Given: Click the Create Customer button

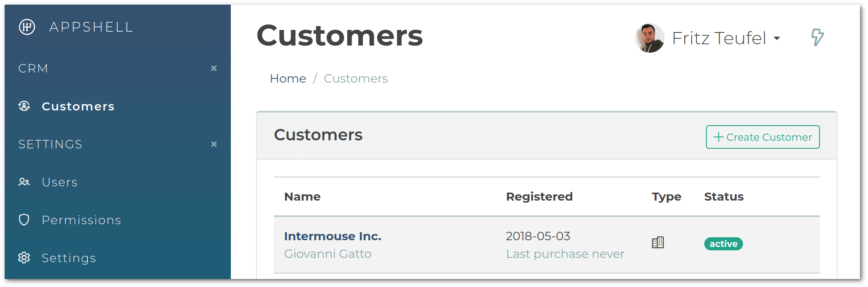Looking at the screenshot, I should (763, 137).
